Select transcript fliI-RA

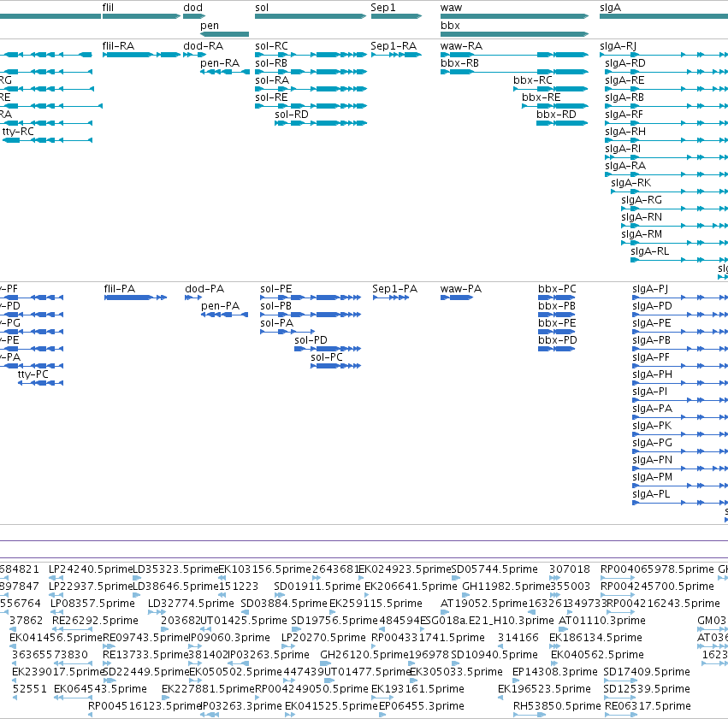(142, 55)
